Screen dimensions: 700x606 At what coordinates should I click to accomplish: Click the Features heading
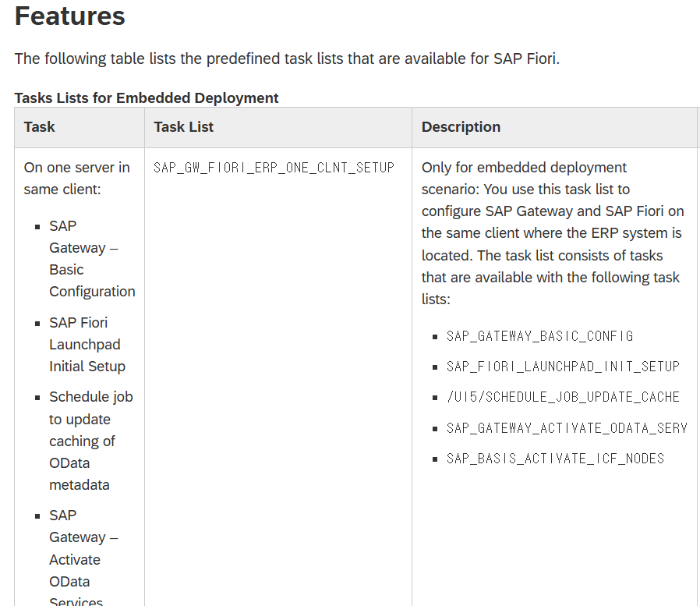point(70,16)
